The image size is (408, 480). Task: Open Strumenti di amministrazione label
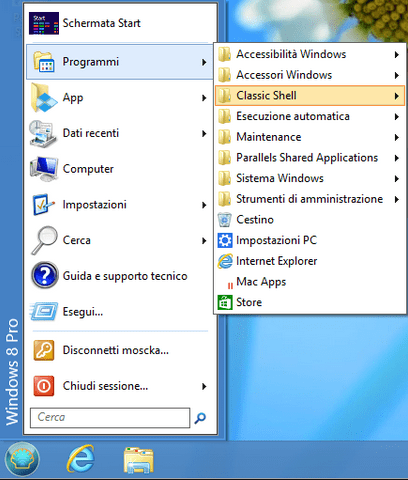point(310,199)
